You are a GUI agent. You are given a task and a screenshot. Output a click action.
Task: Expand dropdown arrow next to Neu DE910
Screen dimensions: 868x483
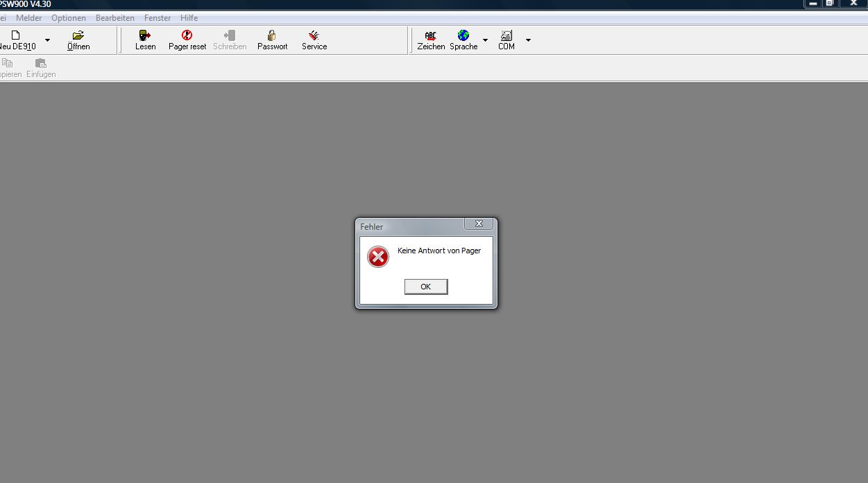point(47,40)
